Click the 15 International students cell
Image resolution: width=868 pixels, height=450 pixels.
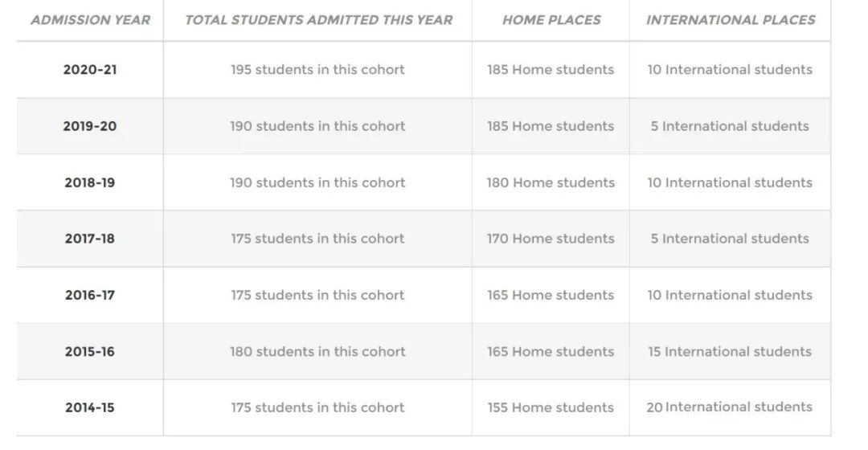tap(730, 351)
